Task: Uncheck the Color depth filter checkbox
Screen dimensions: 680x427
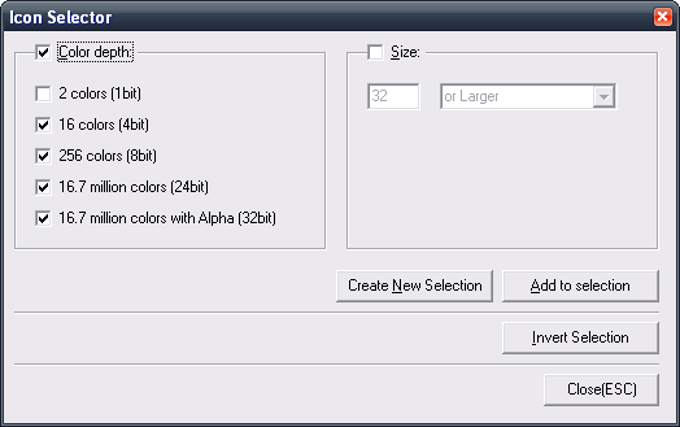Action: (x=43, y=52)
